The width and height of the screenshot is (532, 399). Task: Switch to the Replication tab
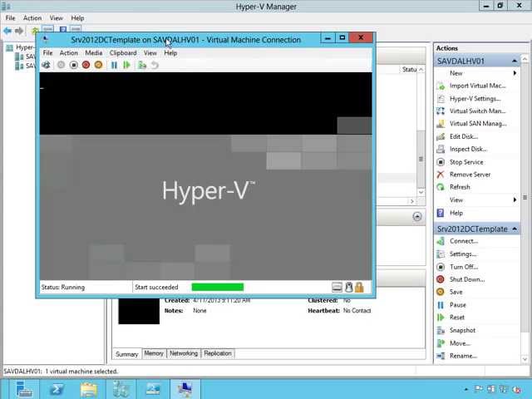tap(218, 353)
